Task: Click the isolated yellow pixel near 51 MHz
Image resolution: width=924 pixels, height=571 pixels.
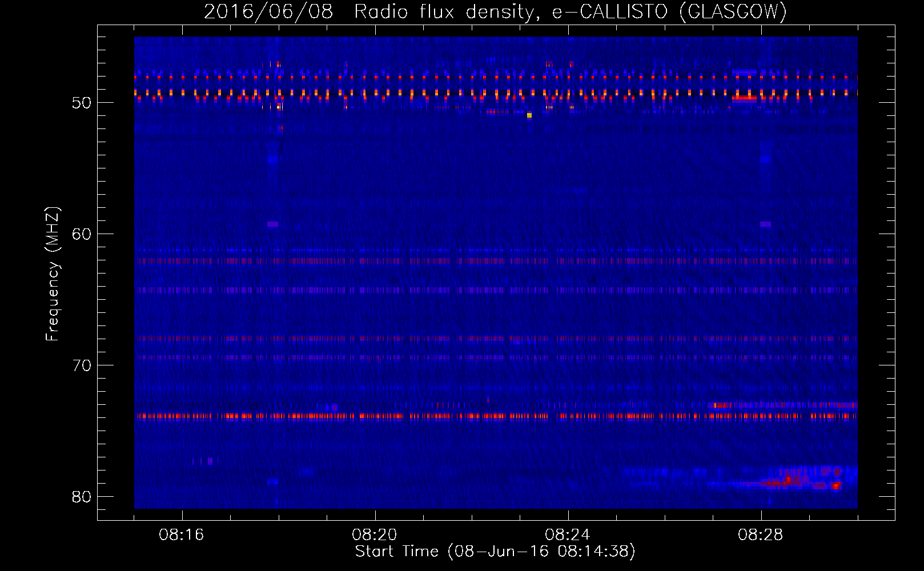Action: click(529, 115)
